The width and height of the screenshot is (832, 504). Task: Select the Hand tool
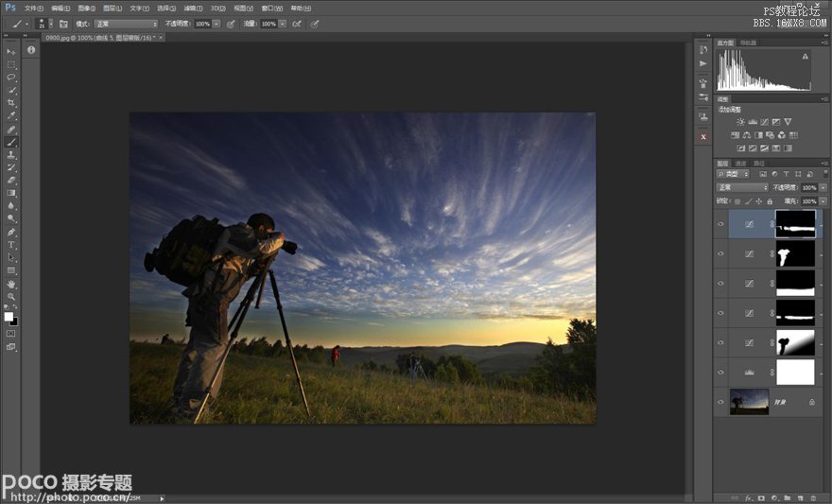[10, 285]
